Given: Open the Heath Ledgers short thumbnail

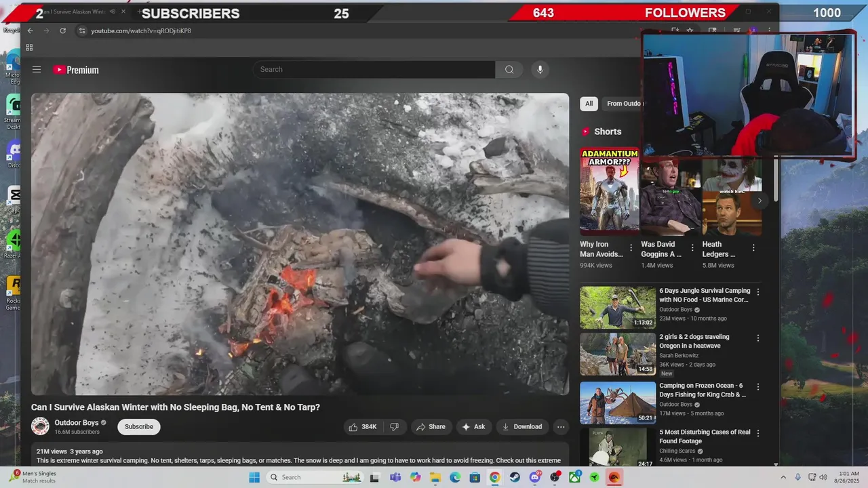Looking at the screenshot, I should 732,197.
